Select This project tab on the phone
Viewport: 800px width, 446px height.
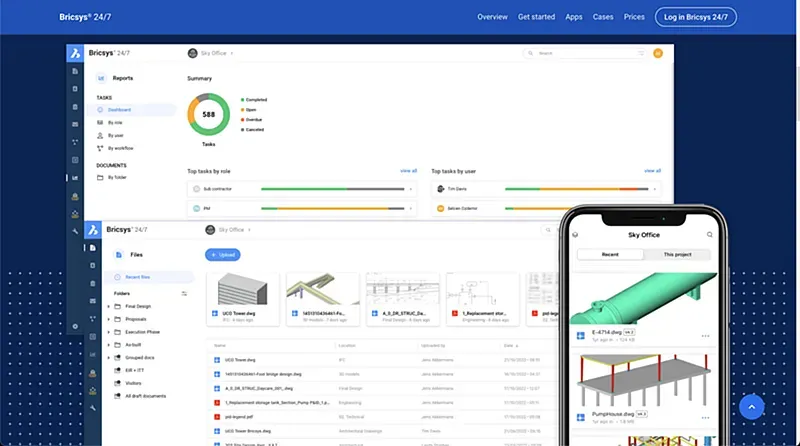click(677, 254)
